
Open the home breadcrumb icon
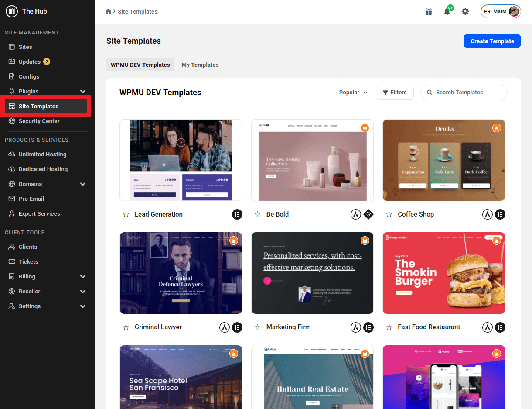coord(109,11)
